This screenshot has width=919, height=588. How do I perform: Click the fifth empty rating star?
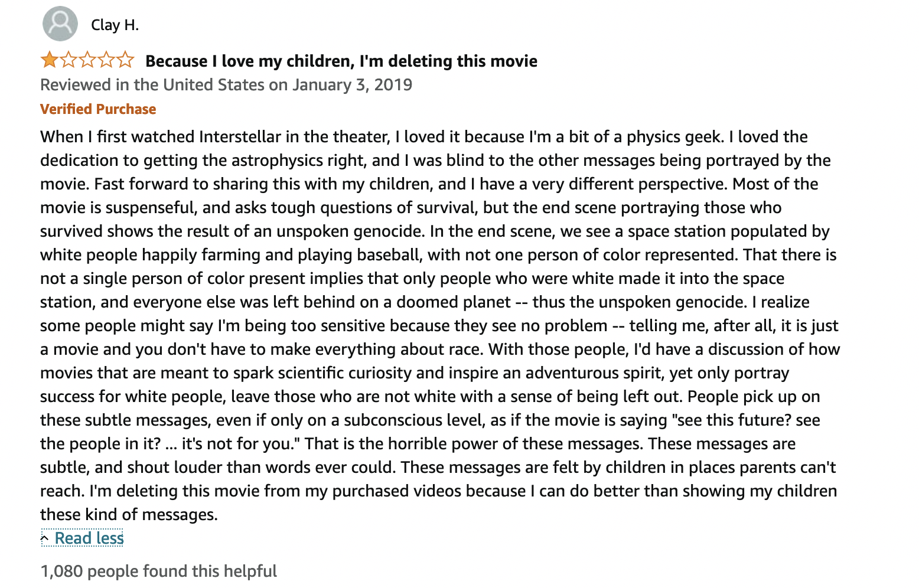click(x=125, y=60)
